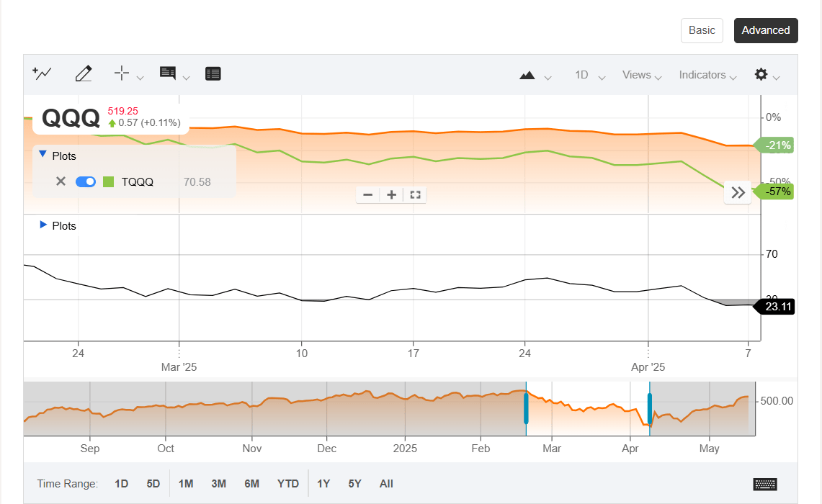Set time range to 1M
822x504 pixels.
point(186,484)
